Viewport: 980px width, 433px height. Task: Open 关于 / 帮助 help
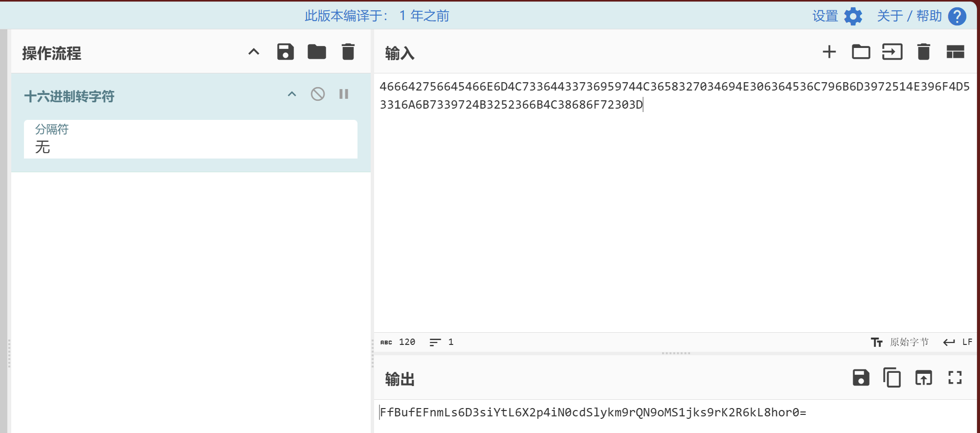[921, 16]
